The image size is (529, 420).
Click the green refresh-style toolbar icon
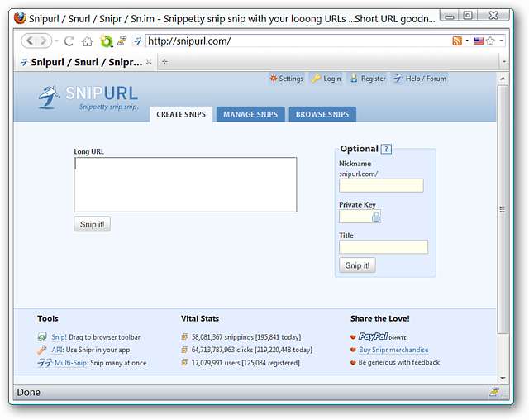(107, 41)
